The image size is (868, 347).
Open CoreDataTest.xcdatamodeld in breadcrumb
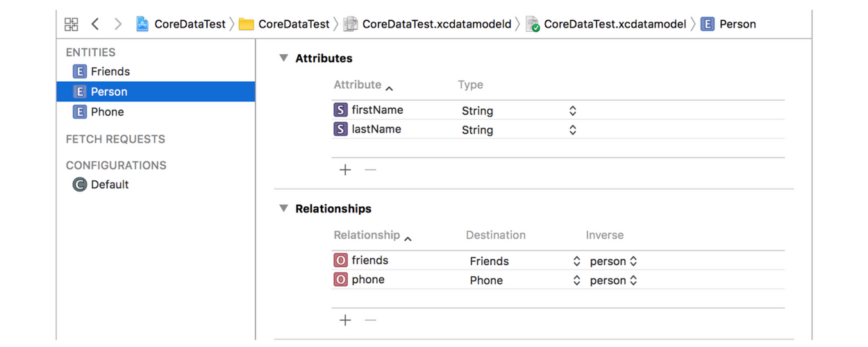click(436, 24)
